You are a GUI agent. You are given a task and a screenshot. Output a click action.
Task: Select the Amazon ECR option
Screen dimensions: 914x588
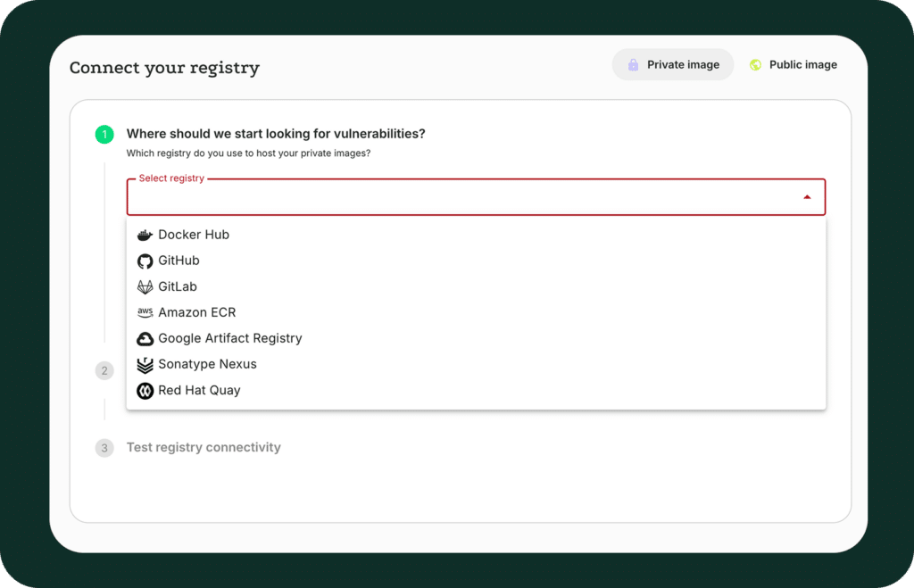476,312
